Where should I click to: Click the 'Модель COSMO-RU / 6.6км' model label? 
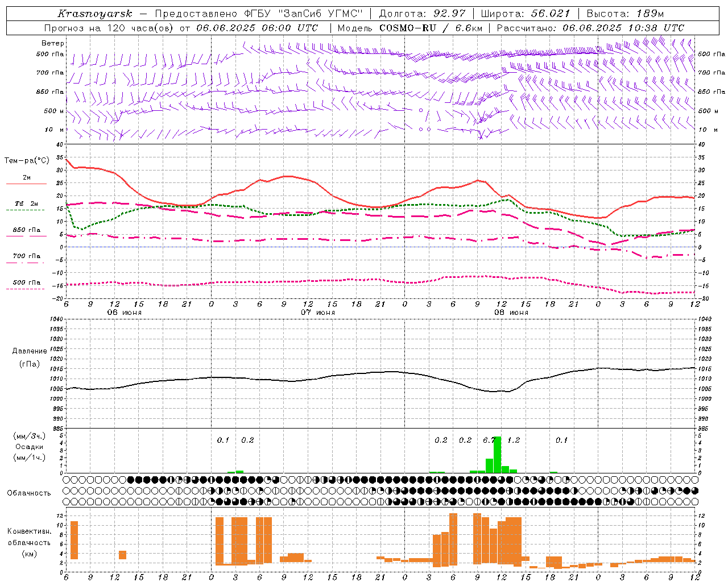409,28
